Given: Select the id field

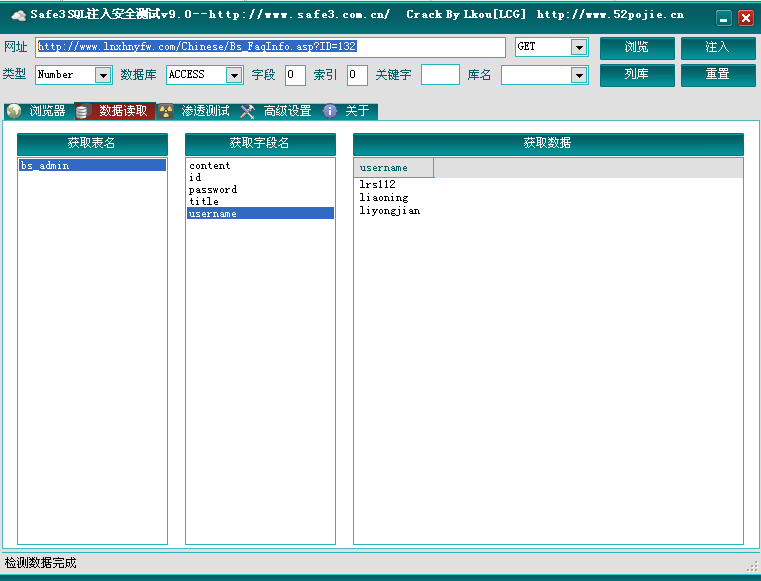Looking at the screenshot, I should (260, 178).
